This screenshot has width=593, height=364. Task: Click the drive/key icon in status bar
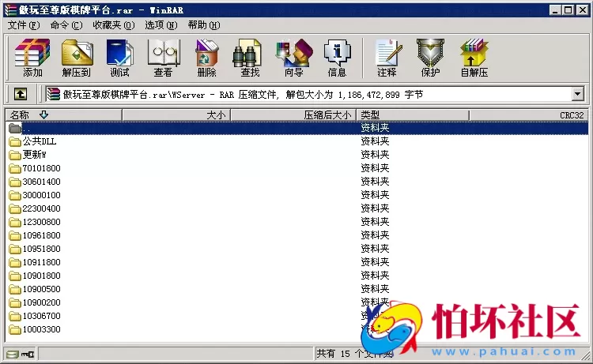coord(21,354)
